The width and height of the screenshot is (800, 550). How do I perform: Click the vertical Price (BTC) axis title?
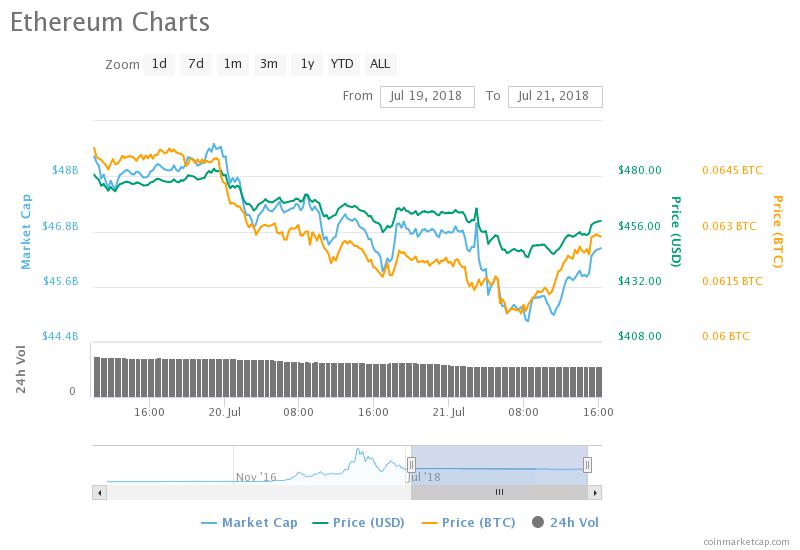pyautogui.click(x=777, y=231)
